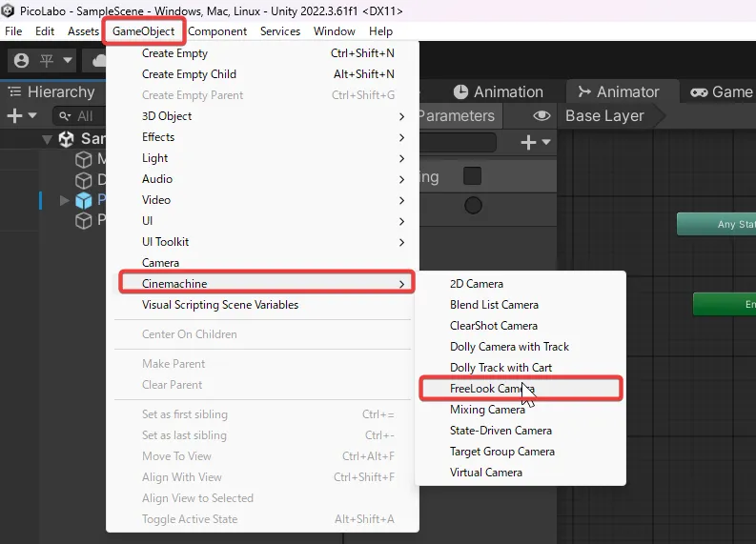Collapse the SampleScene foldout
The width and height of the screenshot is (756, 544).
point(47,140)
